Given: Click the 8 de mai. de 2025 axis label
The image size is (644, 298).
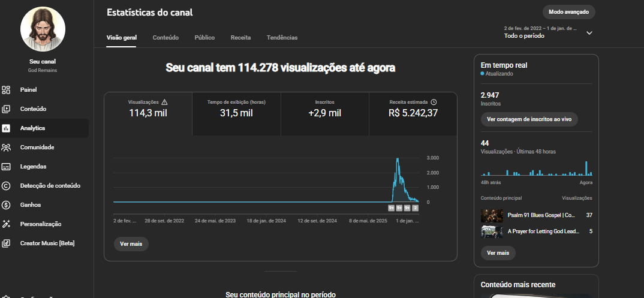Looking at the screenshot, I should pos(368,221).
